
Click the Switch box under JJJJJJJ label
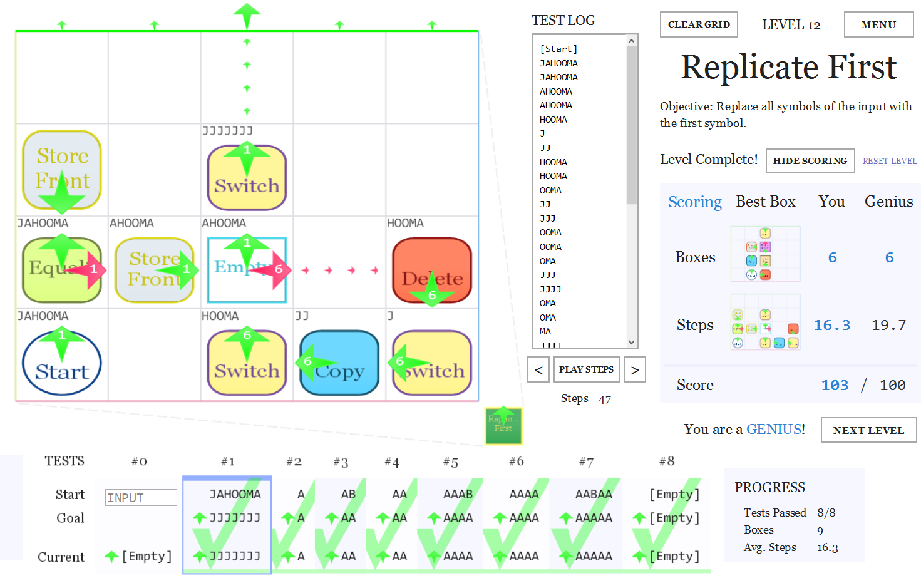(247, 178)
